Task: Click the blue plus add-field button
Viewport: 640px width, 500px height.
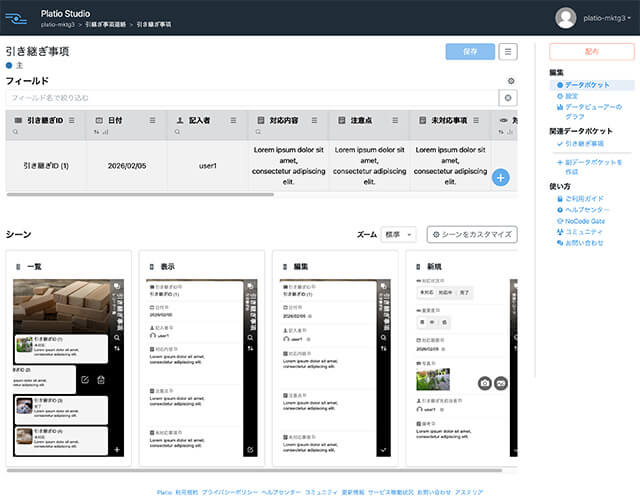Action: (x=501, y=178)
